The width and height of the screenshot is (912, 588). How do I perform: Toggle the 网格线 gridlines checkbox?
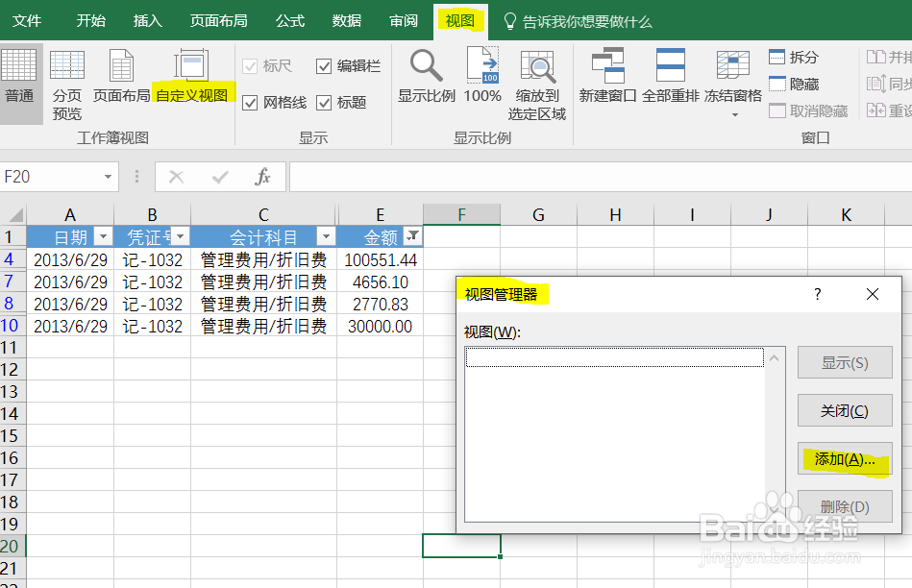coord(251,102)
